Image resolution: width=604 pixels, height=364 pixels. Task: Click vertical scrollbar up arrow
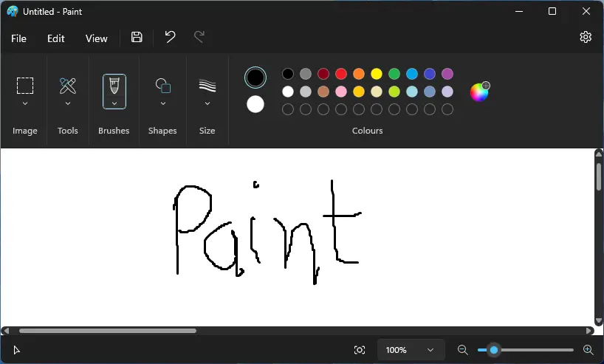point(599,154)
